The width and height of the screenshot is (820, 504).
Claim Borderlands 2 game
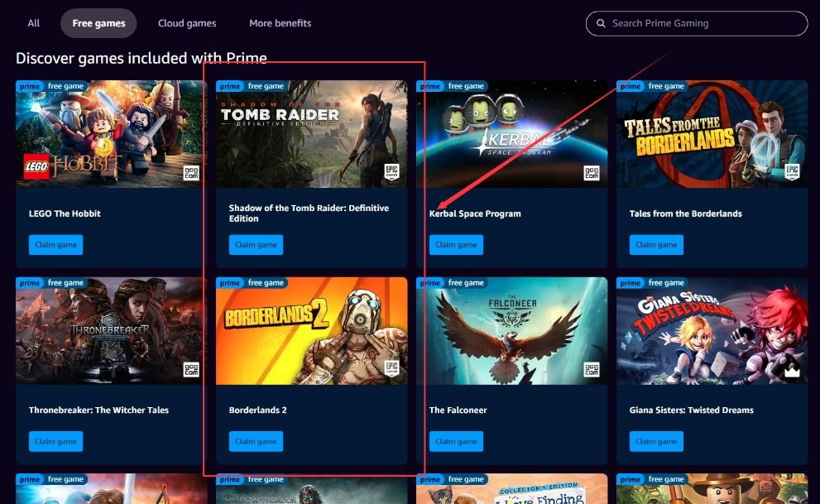(257, 441)
